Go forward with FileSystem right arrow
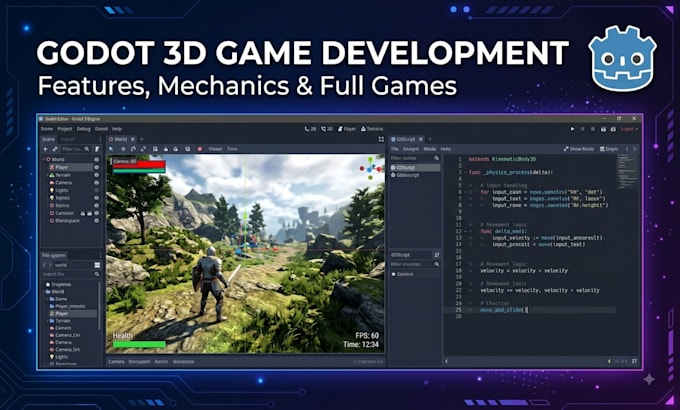Screen dimensions: 680x410 pyautogui.click(x=49, y=265)
